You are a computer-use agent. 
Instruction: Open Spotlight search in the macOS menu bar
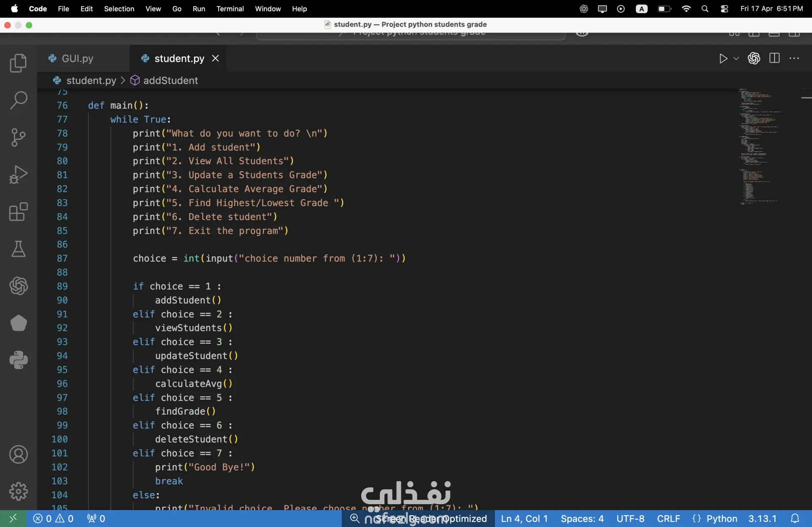pos(705,9)
